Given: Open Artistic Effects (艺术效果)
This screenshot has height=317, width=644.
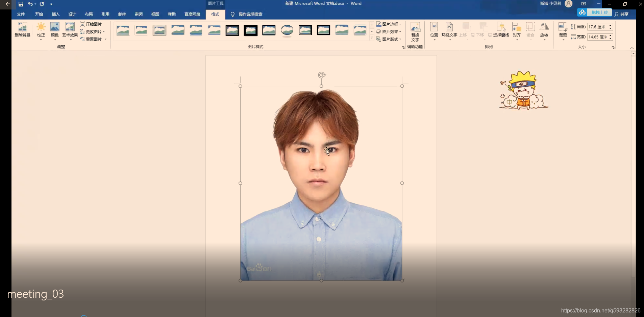Looking at the screenshot, I should click(x=70, y=31).
